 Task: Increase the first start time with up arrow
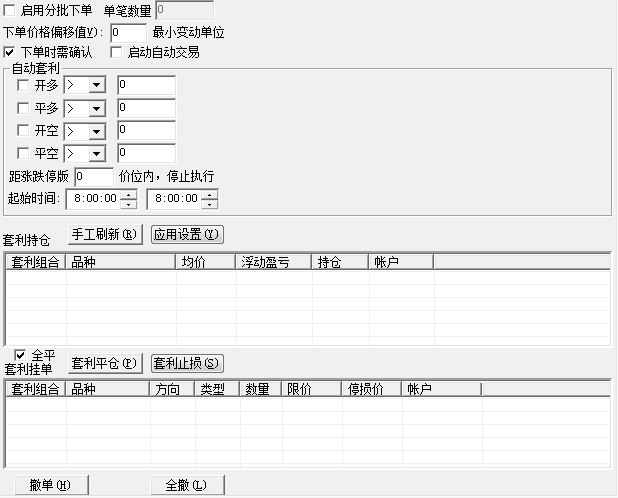point(128,194)
